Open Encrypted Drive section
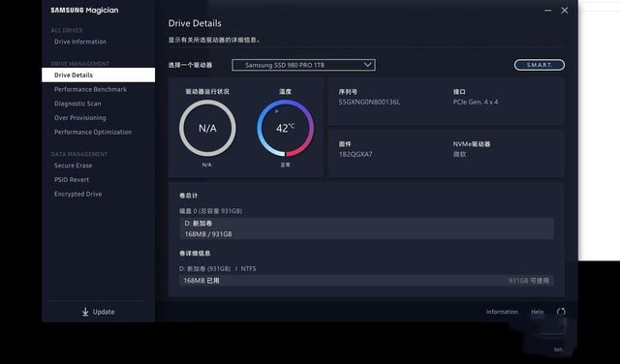 coord(77,194)
